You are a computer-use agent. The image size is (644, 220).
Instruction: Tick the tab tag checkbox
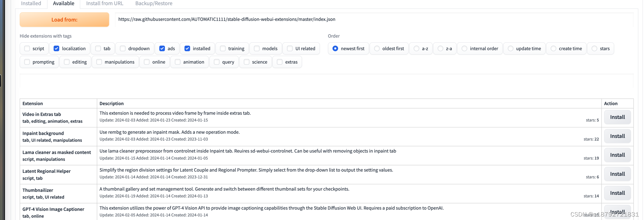(x=98, y=49)
